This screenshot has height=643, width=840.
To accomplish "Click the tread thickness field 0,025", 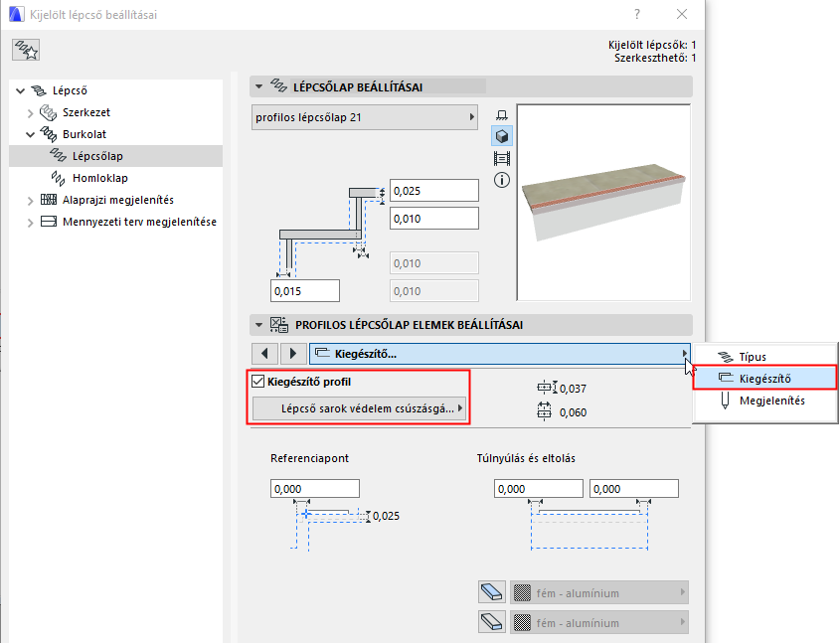I will pos(434,191).
